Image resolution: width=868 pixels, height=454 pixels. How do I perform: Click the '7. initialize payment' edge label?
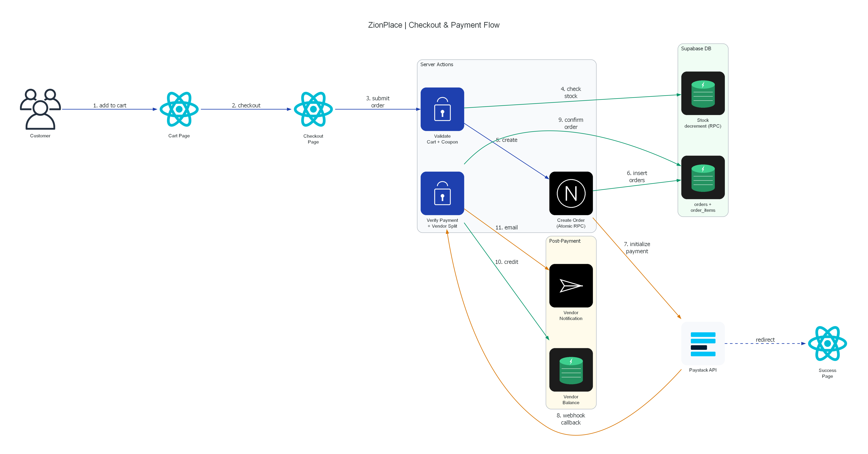[637, 248]
